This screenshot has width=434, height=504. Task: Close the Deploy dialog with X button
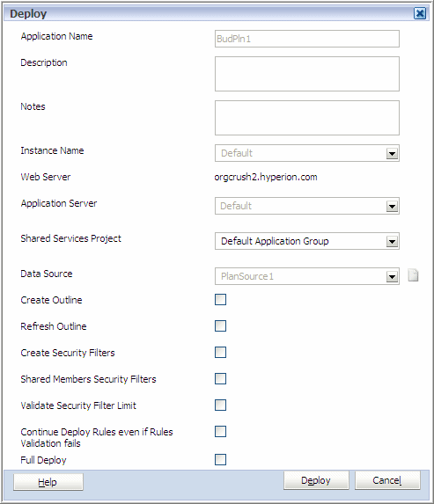click(x=420, y=13)
